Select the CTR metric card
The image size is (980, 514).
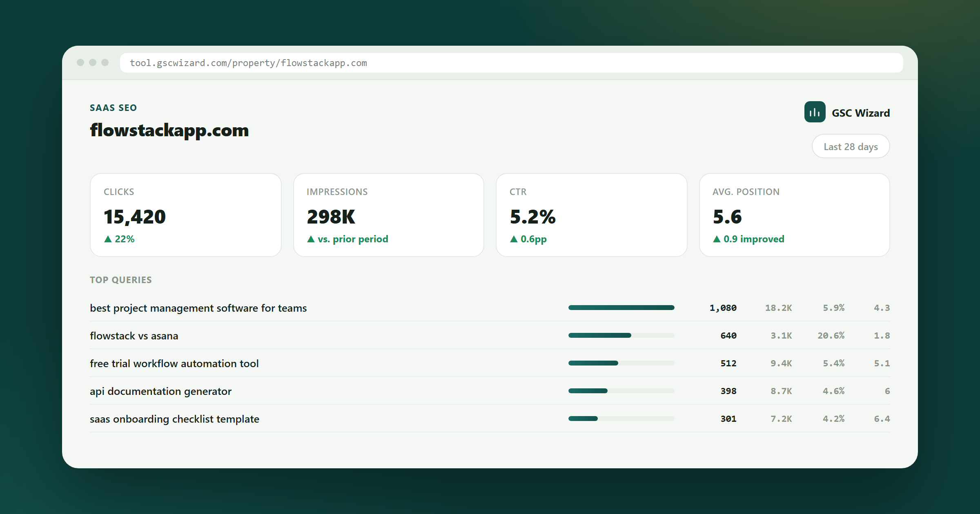click(x=592, y=215)
